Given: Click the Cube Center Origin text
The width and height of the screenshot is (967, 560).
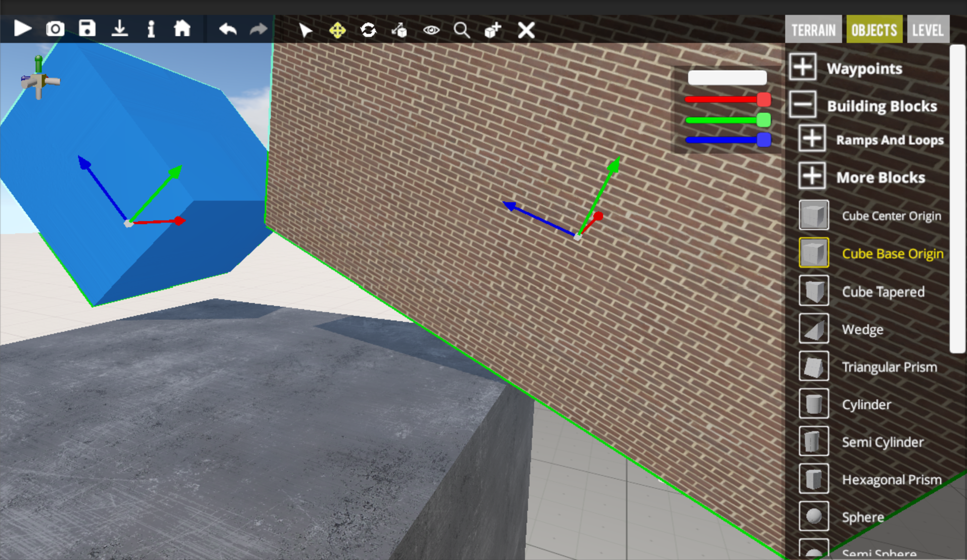Looking at the screenshot, I should point(891,216).
